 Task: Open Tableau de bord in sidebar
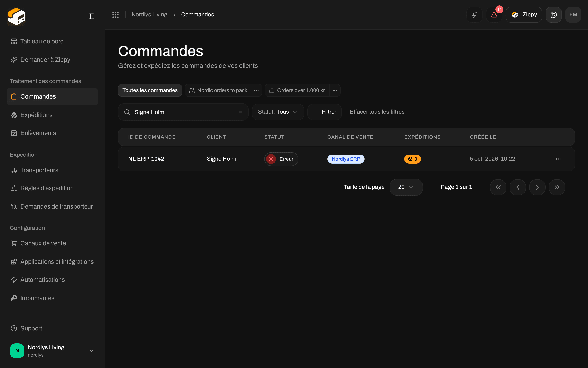(52, 41)
